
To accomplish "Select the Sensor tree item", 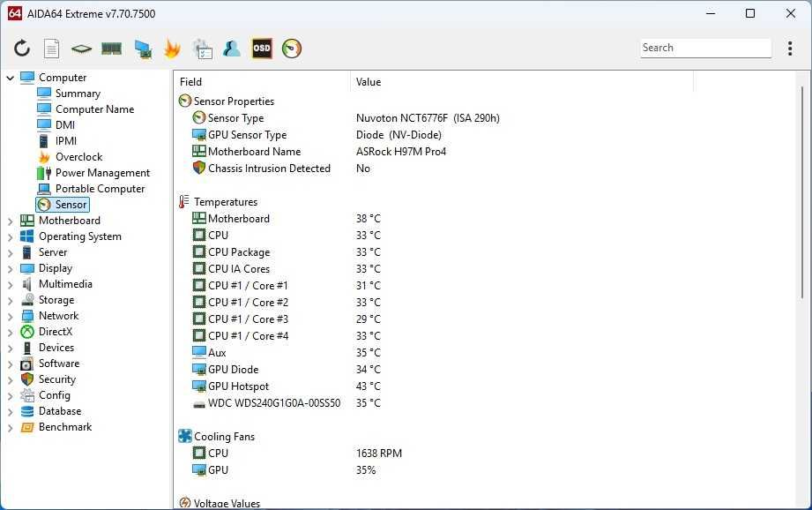I will point(63,205).
